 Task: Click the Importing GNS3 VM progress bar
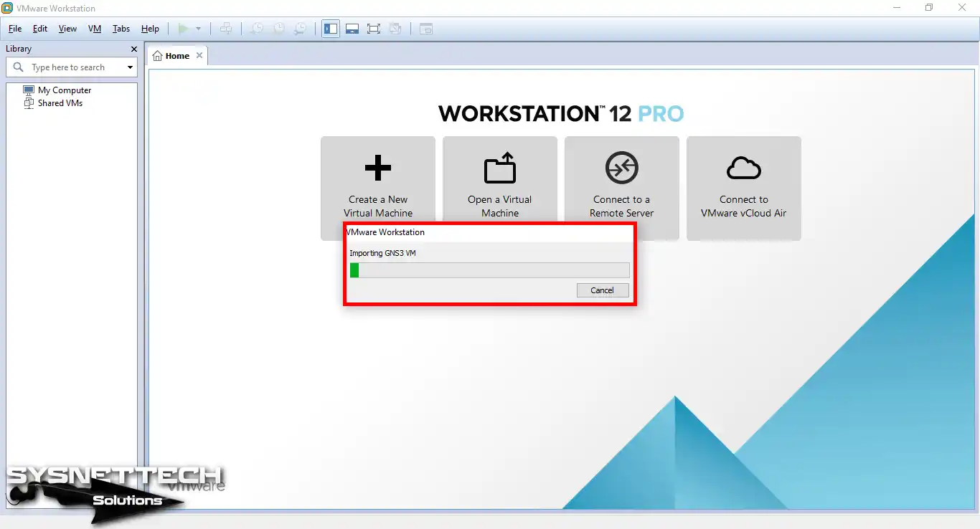tap(489, 270)
